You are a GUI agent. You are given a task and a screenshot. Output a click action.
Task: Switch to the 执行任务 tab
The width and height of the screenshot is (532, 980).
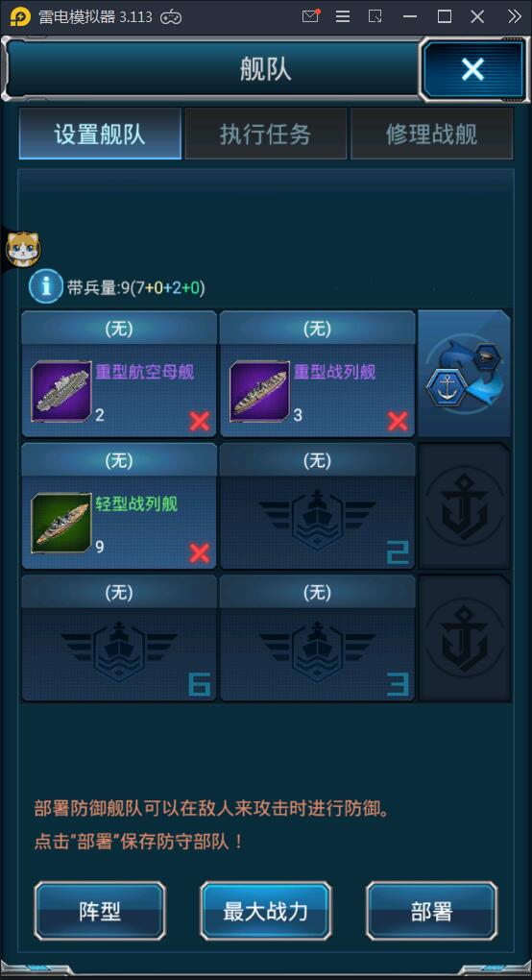tap(265, 134)
